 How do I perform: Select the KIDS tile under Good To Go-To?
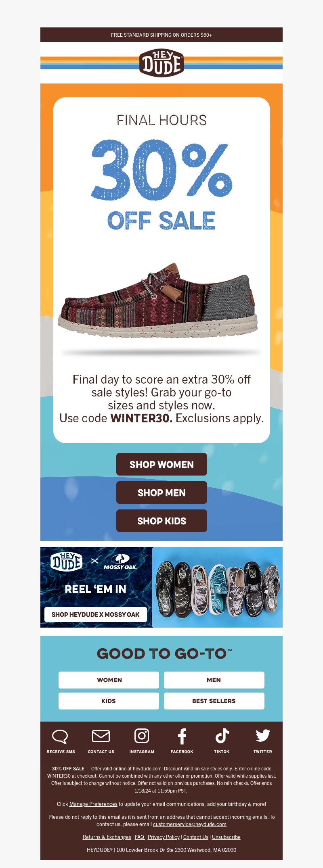(x=109, y=701)
